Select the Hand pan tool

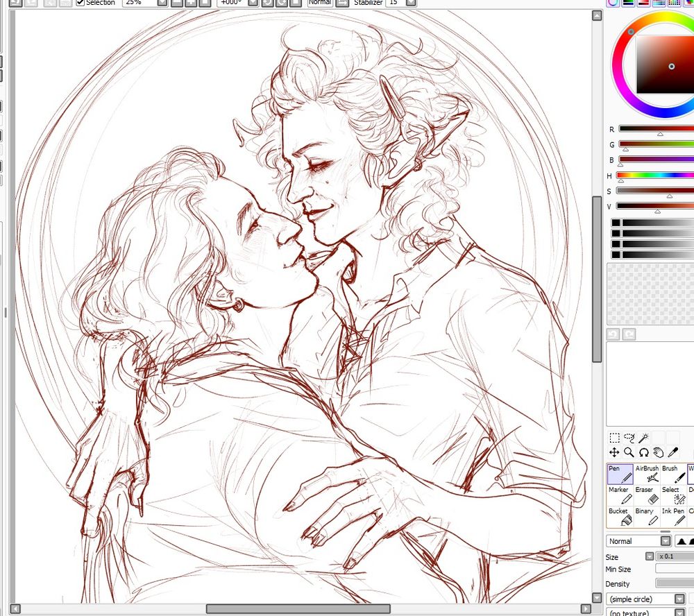(x=658, y=452)
